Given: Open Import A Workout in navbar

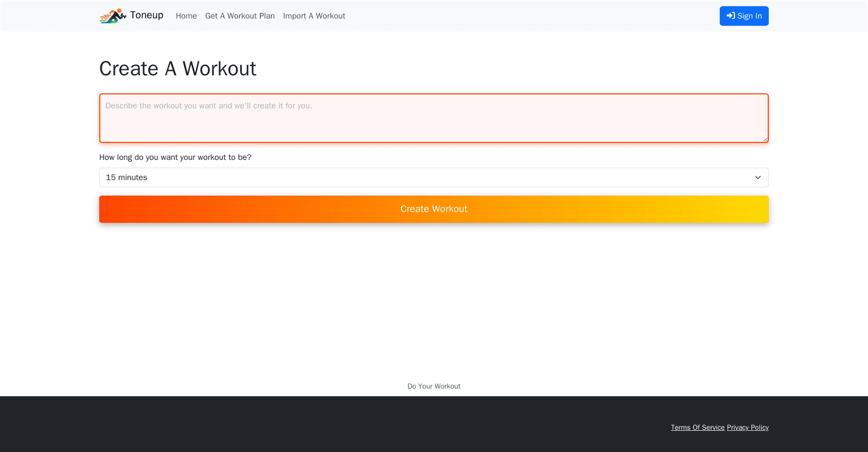Looking at the screenshot, I should tap(314, 16).
